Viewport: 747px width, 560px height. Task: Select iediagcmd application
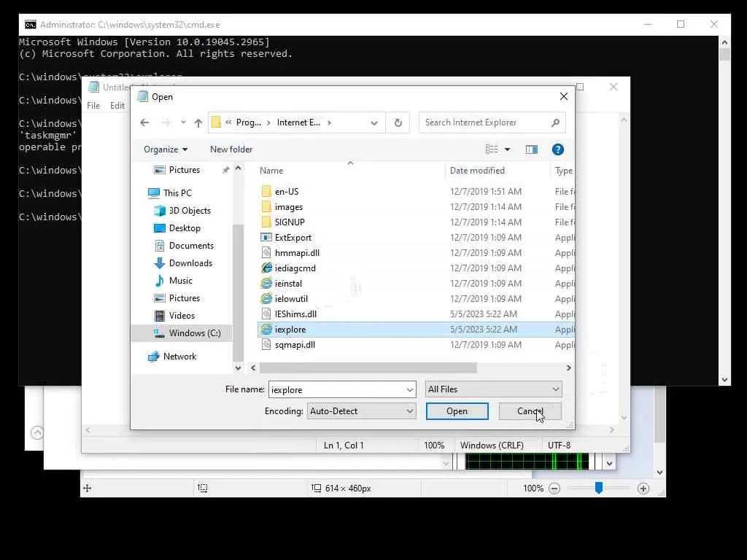coord(295,268)
